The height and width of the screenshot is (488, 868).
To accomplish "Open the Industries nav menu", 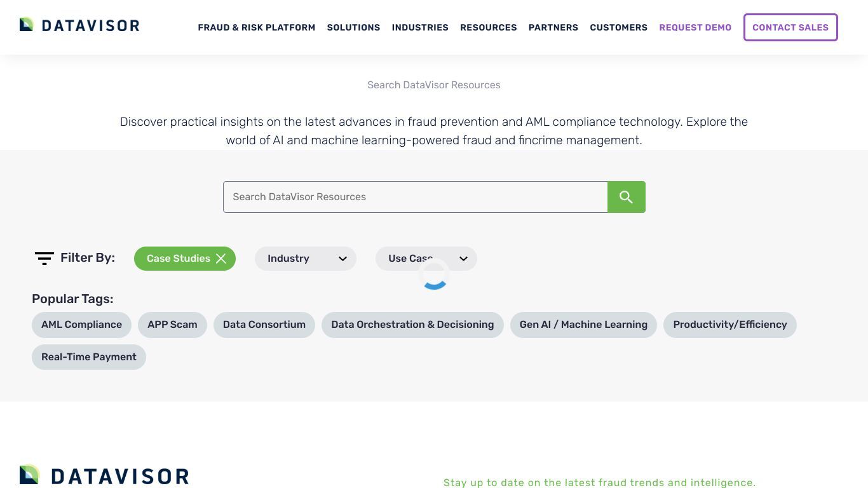I will 420,27.
